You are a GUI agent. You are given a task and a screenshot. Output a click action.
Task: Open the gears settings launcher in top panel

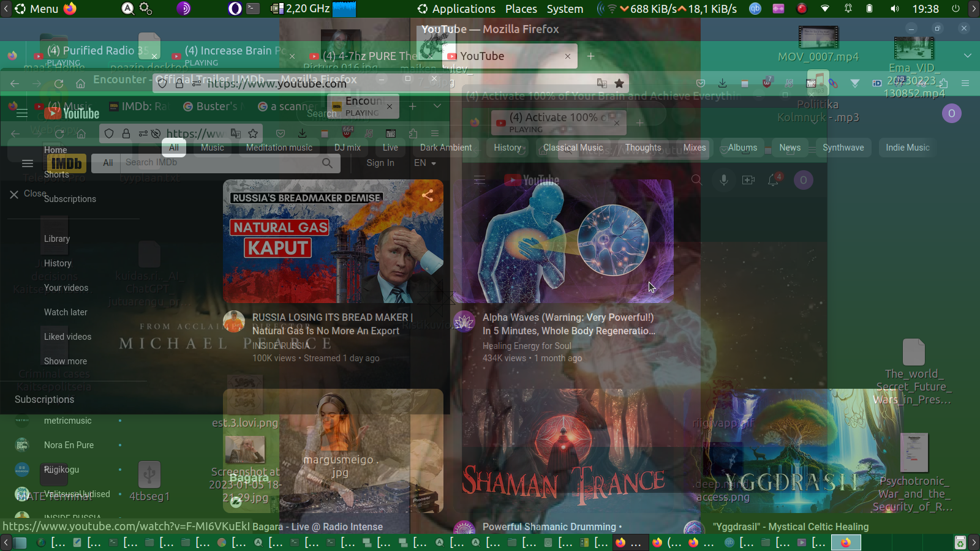click(145, 9)
